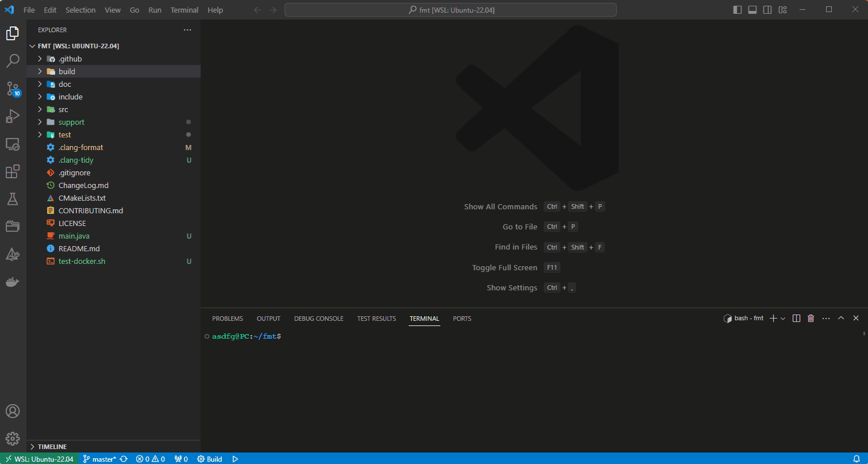Switch to the PROBLEMS tab
Image resolution: width=868 pixels, height=464 pixels.
click(x=227, y=318)
